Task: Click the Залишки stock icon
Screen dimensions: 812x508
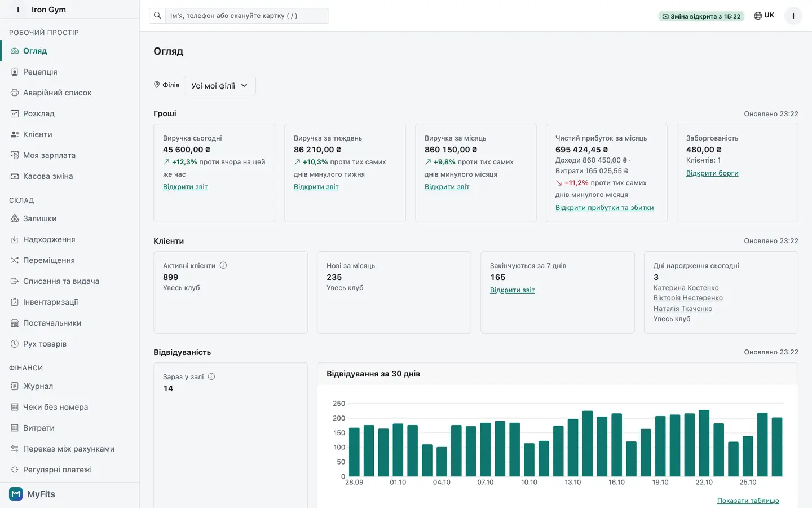Action: pos(15,218)
